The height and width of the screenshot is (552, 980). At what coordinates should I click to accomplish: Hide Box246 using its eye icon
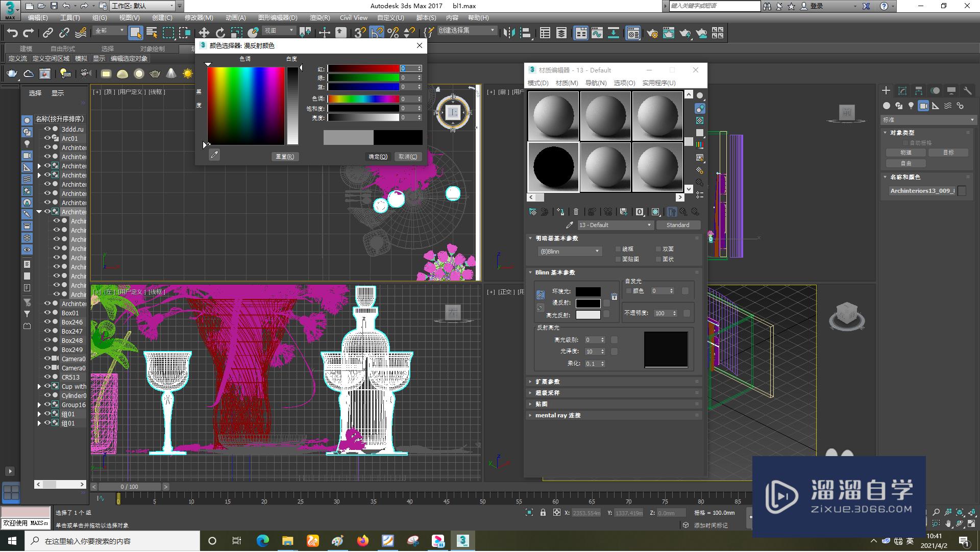47,322
